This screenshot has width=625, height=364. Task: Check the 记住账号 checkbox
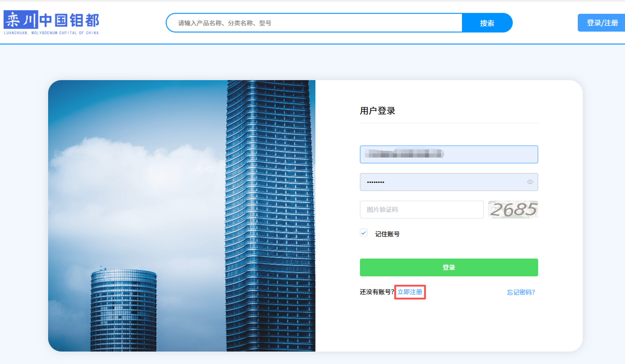click(x=363, y=233)
